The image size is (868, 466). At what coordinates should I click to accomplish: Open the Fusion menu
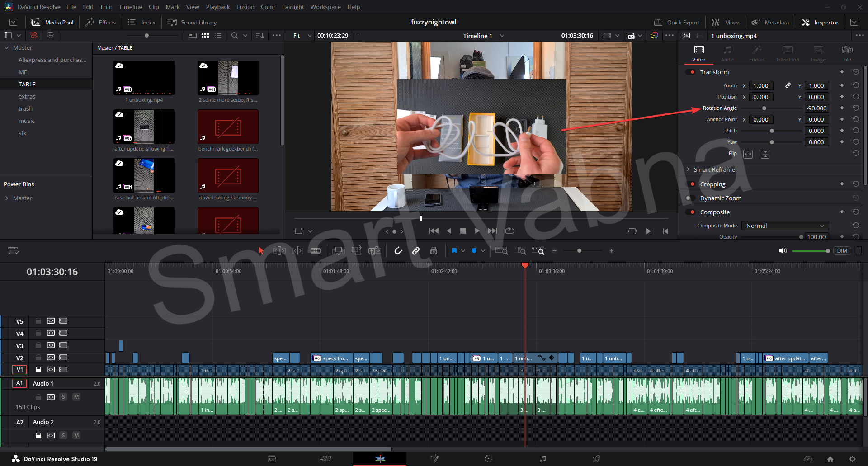(245, 7)
